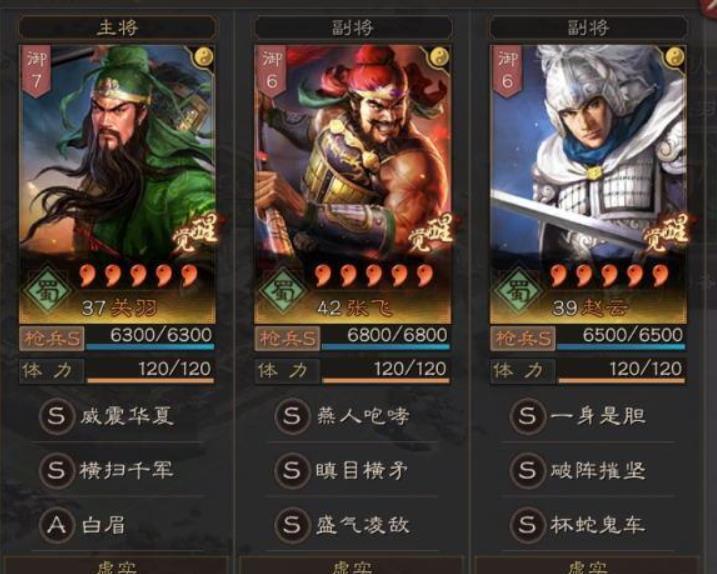717x574 pixels.
Task: Tap the 觉醒 awakened badge on 赵云
Action: 666,233
